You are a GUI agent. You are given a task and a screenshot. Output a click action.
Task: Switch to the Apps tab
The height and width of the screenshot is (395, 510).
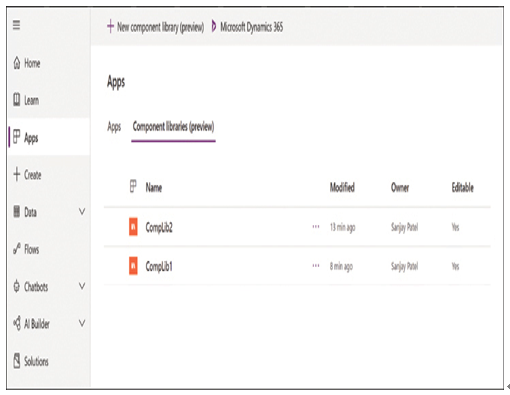[x=114, y=127]
